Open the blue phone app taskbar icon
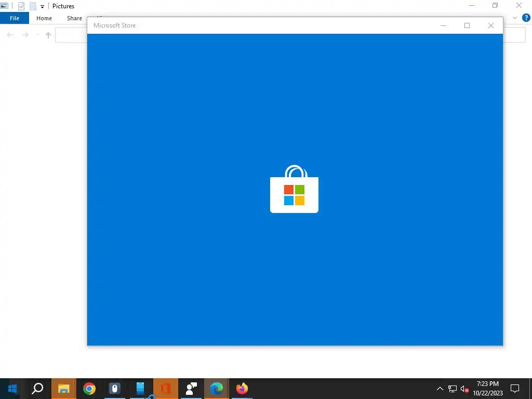 coord(140,389)
